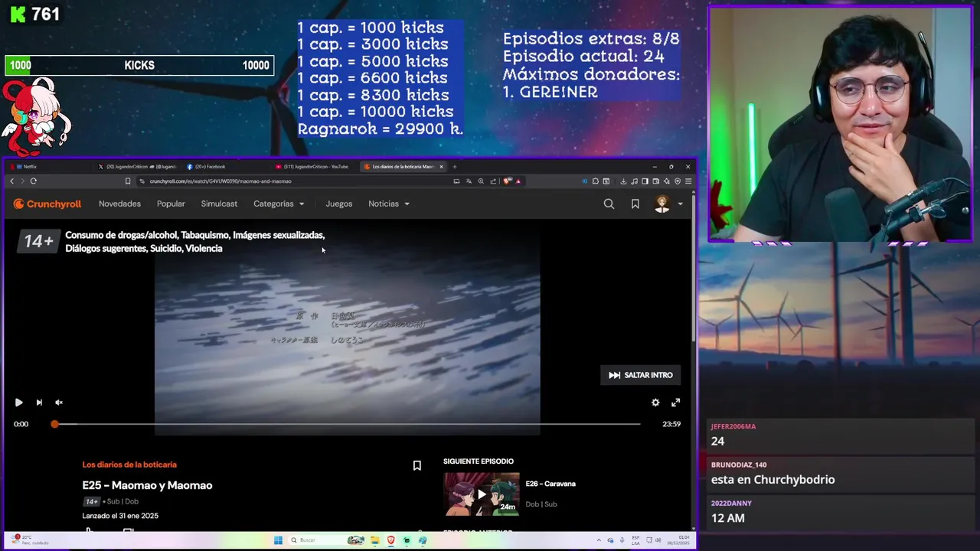
Task: Open Crunchyroll watchlist bookmark in header
Action: (635, 204)
